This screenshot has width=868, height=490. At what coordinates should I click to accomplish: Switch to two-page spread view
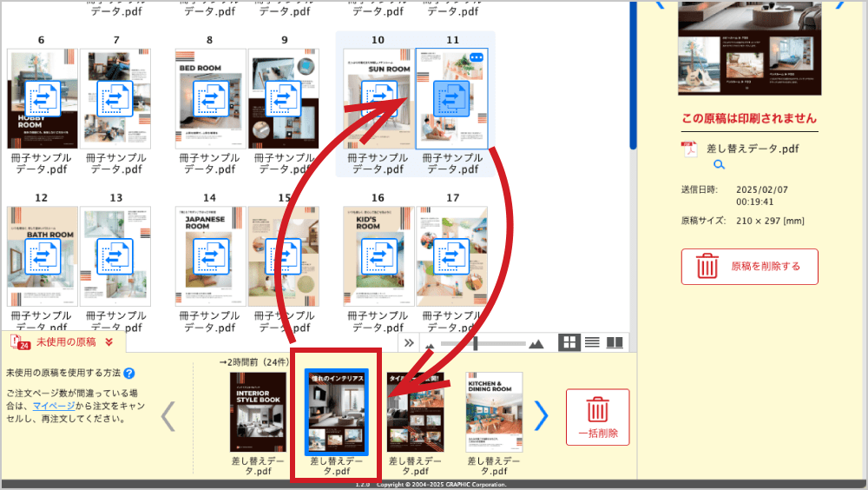click(615, 342)
